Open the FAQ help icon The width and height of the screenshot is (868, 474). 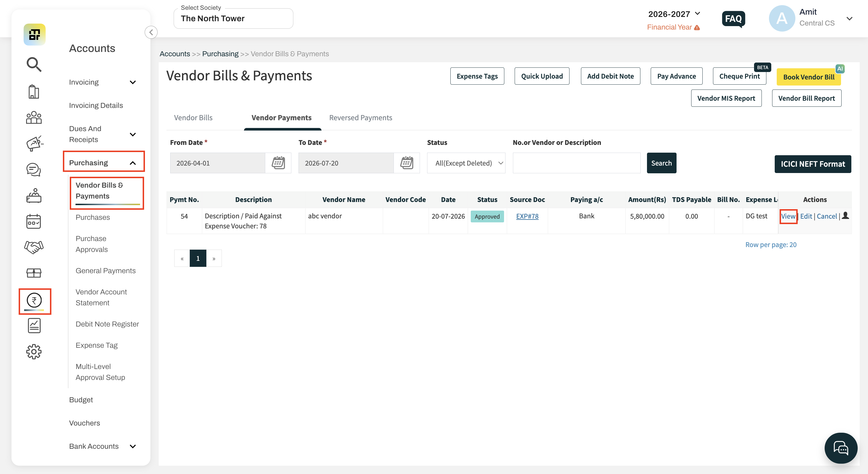coord(733,19)
